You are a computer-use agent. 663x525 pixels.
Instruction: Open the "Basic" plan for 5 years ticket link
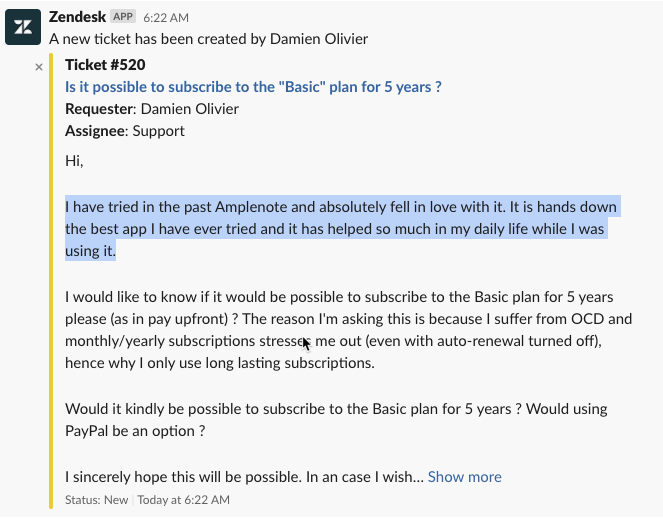tap(253, 87)
